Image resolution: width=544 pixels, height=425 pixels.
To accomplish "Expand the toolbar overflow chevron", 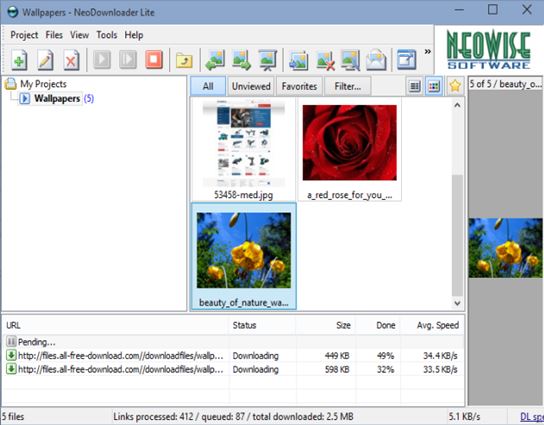I will click(428, 51).
